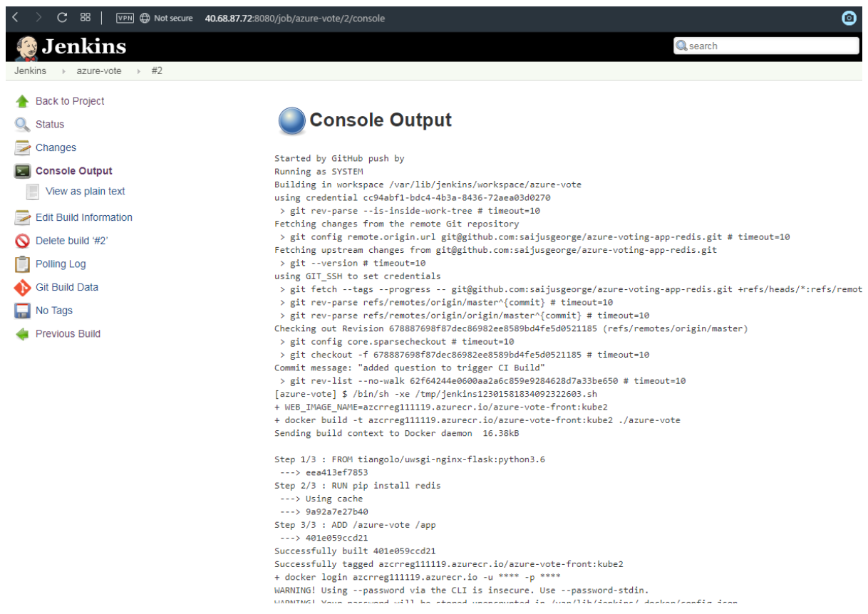The width and height of the screenshot is (868, 614).
Task: Click green up-arrow Back to Project icon
Action: point(22,101)
